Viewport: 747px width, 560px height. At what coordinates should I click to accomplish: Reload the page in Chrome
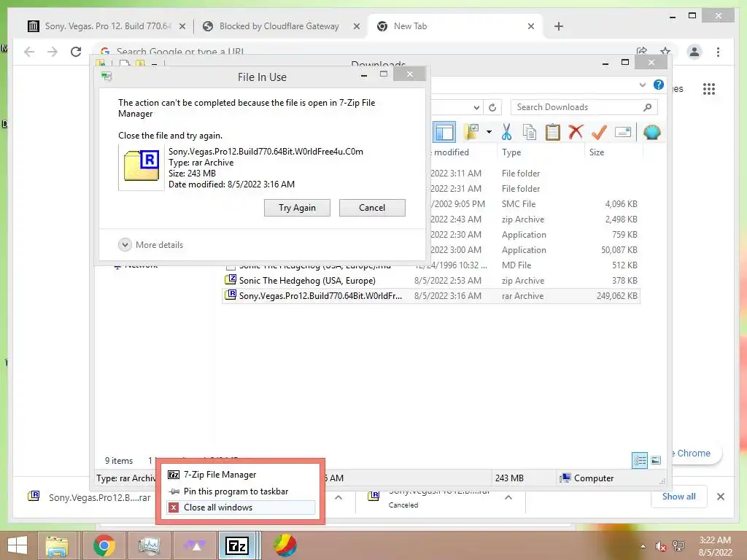coord(76,52)
